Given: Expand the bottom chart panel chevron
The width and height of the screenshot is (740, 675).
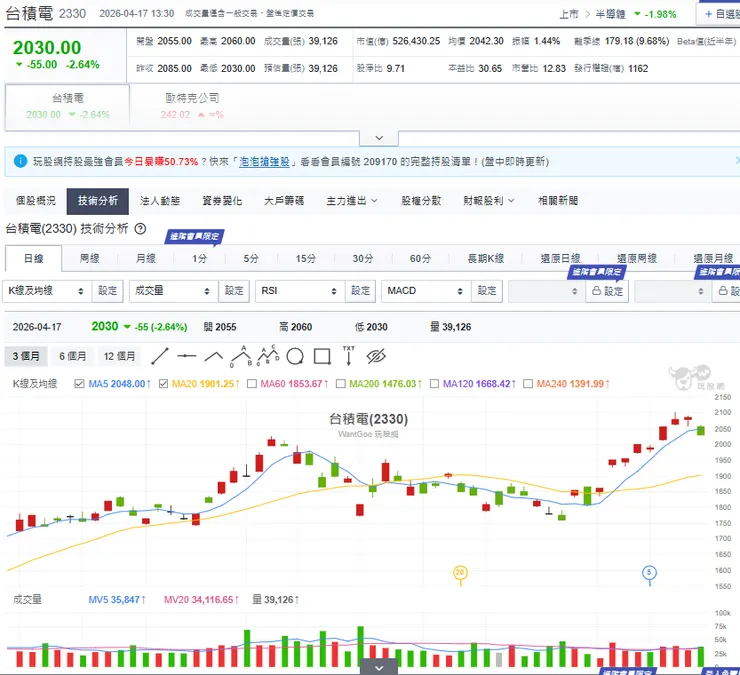Looking at the screenshot, I should pyautogui.click(x=379, y=667).
